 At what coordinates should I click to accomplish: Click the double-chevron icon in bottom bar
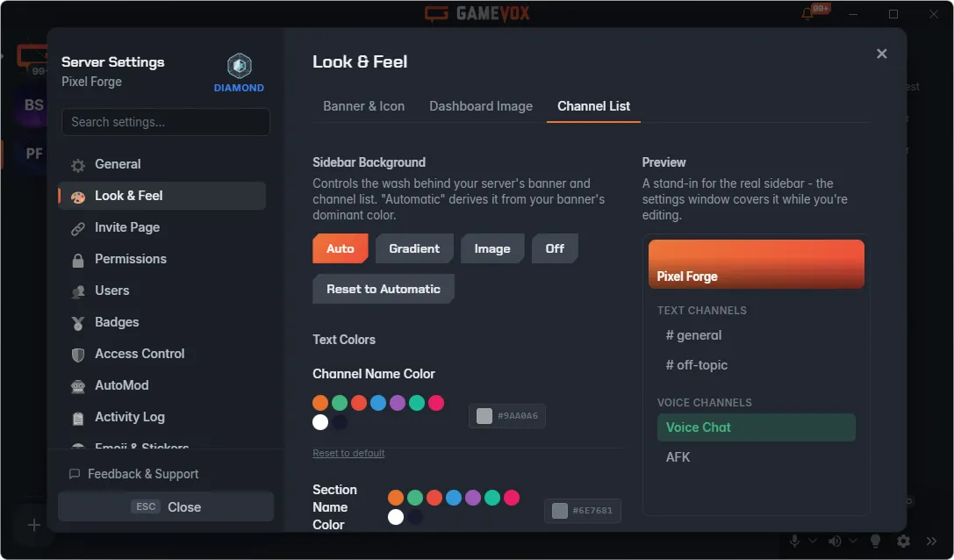(x=931, y=541)
